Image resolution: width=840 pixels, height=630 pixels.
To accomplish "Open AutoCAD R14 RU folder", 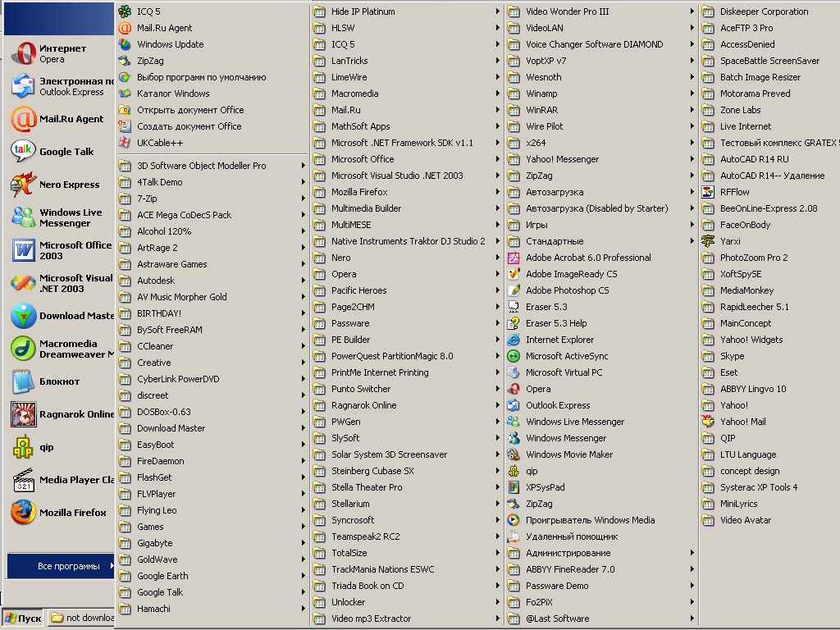I will point(769,159).
